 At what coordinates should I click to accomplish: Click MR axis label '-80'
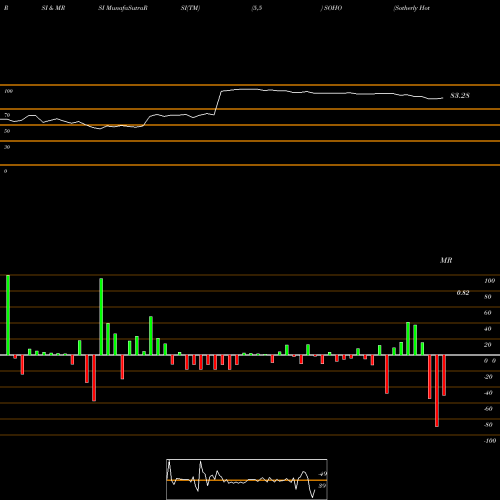pyautogui.click(x=488, y=425)
